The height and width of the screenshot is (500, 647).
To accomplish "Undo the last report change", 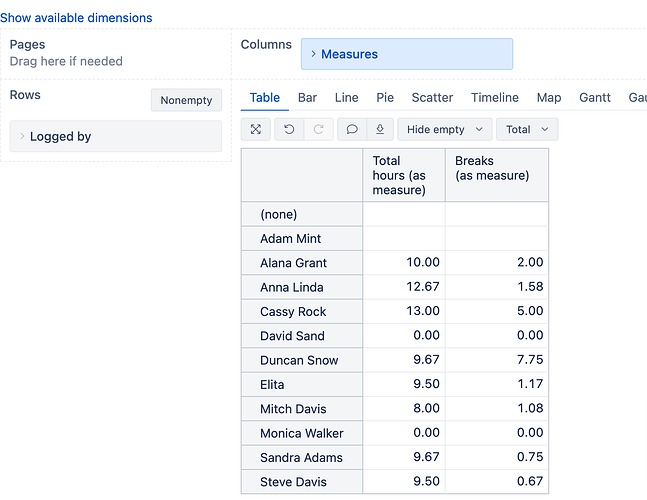I will tap(289, 130).
